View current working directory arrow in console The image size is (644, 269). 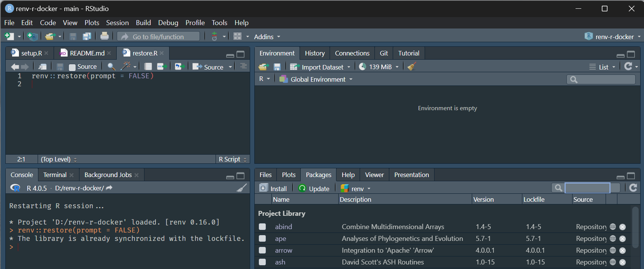(109, 188)
